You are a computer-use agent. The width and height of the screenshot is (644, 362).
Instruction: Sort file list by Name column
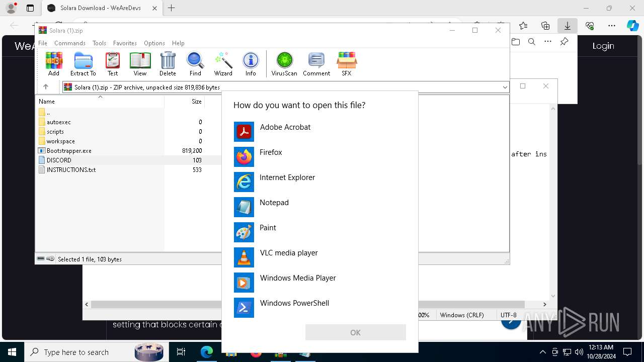(100, 102)
